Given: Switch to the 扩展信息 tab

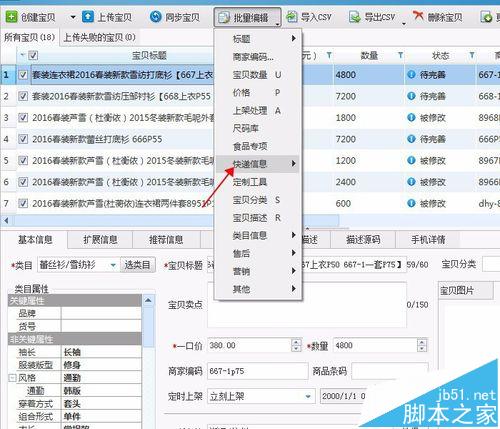Looking at the screenshot, I should 100,239.
